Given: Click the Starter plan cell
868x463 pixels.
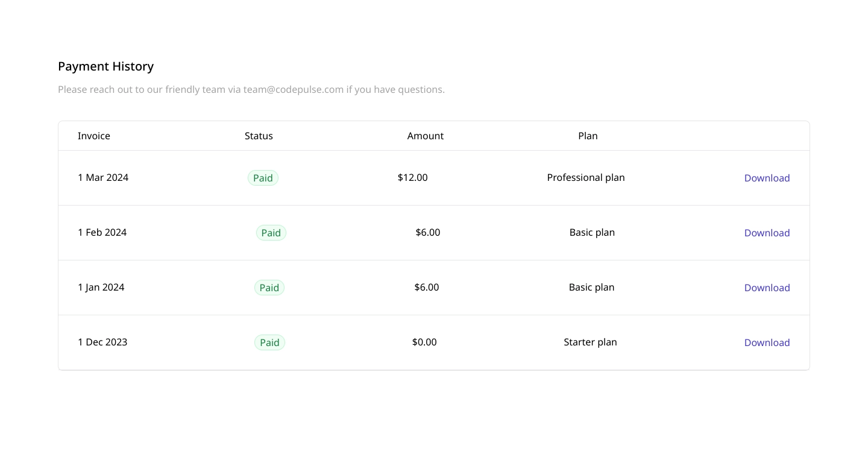Looking at the screenshot, I should pyautogui.click(x=590, y=342).
